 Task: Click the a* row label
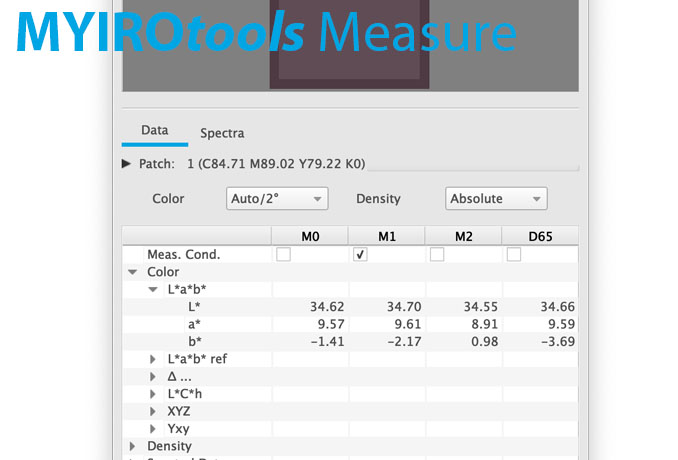coord(194,324)
